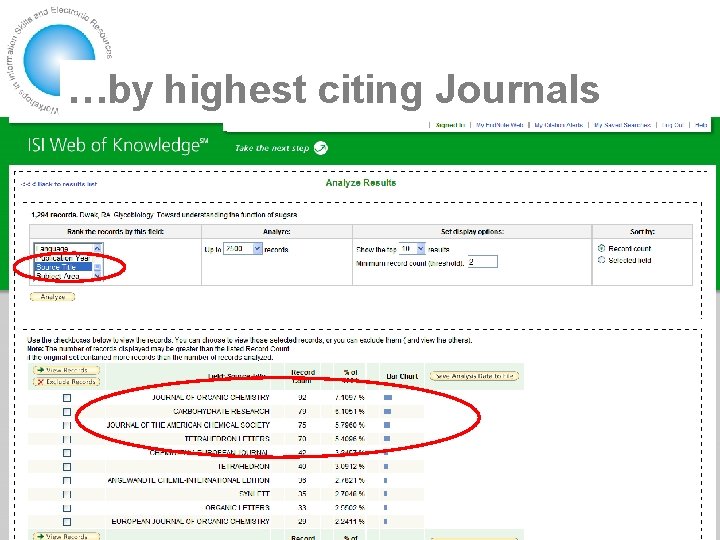Click the ORGANIC LETTERS source title

pyautogui.click(x=237, y=508)
